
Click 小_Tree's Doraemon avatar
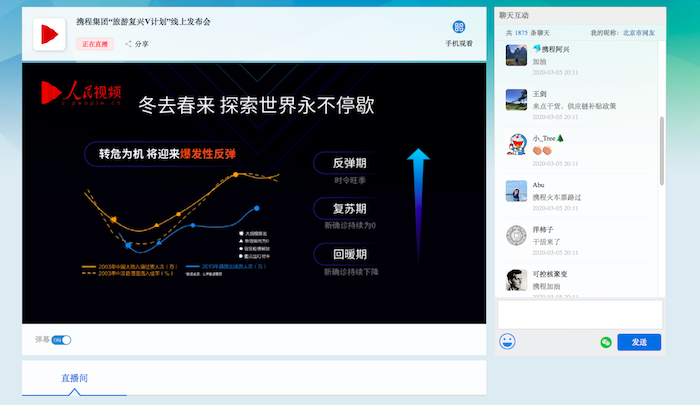click(x=516, y=144)
